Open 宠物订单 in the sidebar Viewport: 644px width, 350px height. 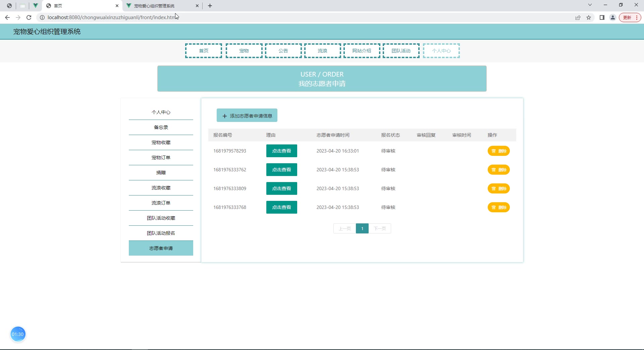pyautogui.click(x=161, y=158)
